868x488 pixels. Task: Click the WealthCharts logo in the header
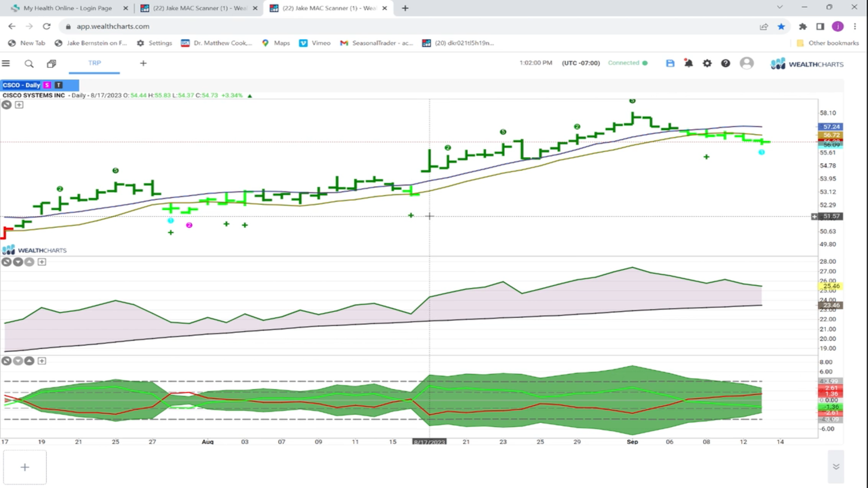pos(807,64)
